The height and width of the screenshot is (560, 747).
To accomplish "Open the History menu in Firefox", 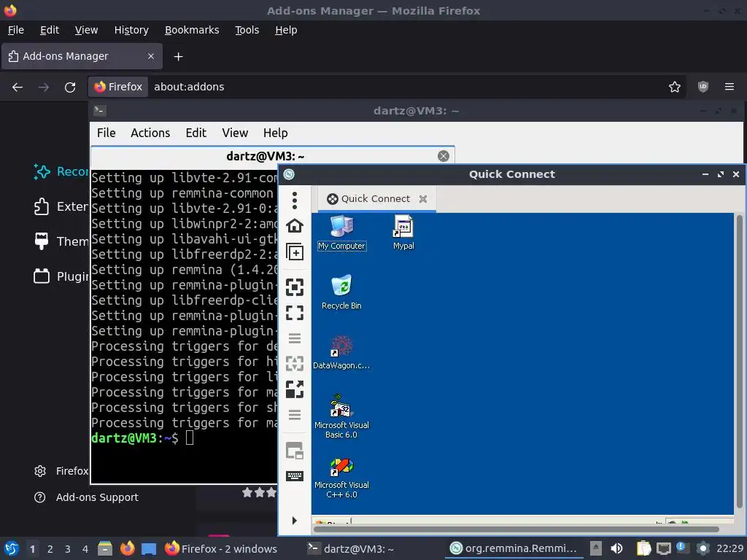I will 131,30.
